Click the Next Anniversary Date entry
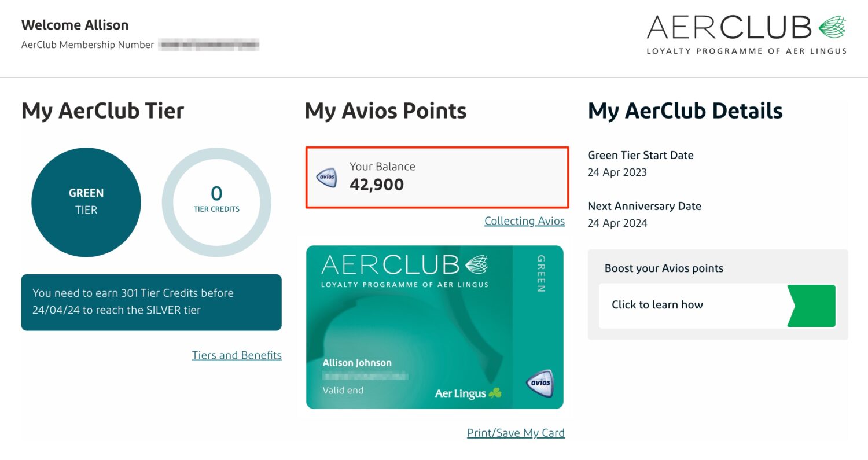The width and height of the screenshot is (868, 460). tap(644, 205)
